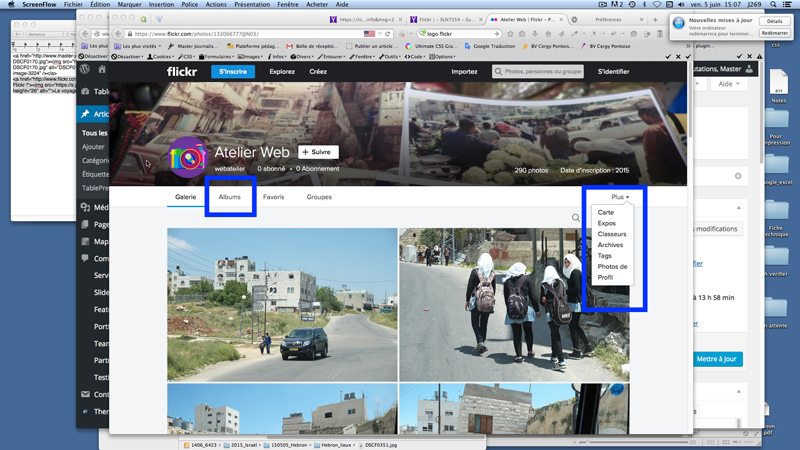Click the S'inscrire sign-up button

point(233,72)
